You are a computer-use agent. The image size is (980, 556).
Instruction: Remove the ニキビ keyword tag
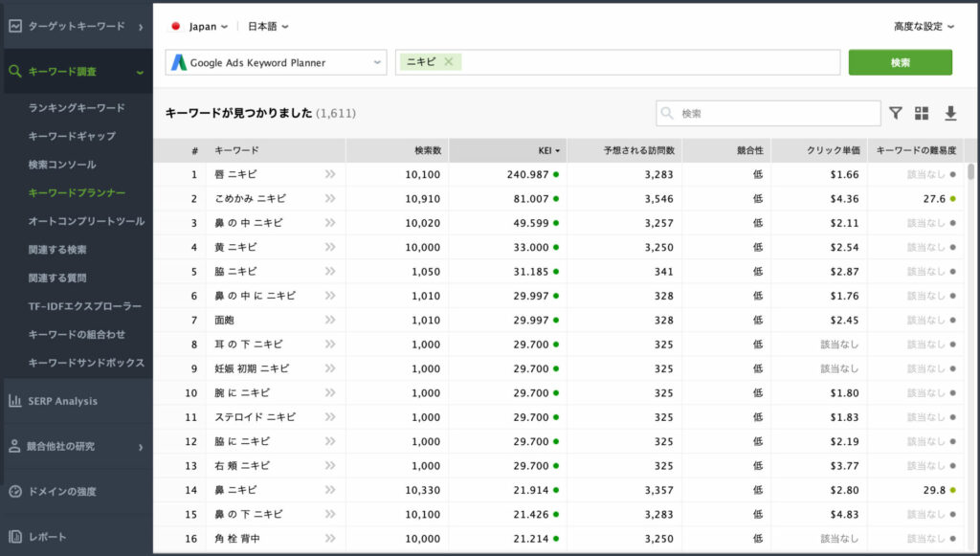point(448,61)
